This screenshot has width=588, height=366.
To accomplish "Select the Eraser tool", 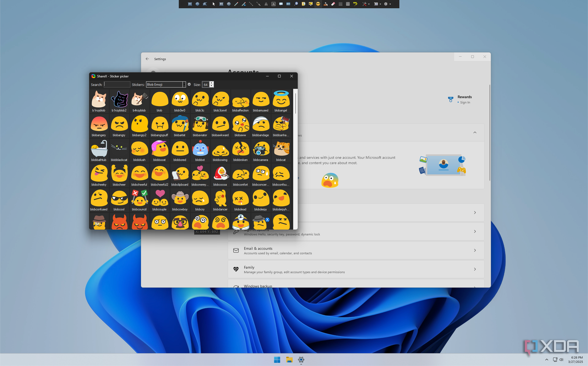I will (x=333, y=4).
